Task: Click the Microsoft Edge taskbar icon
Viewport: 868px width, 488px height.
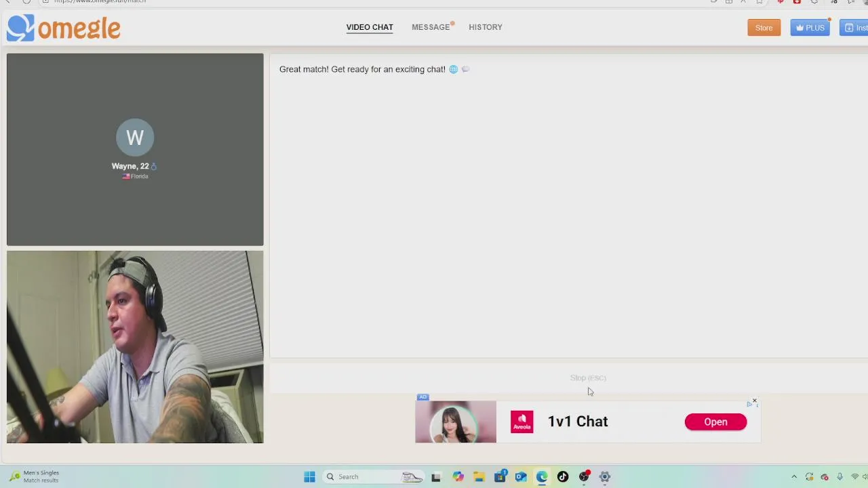Action: point(542,476)
